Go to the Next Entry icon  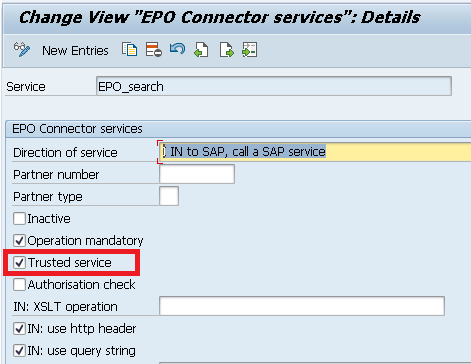[x=226, y=50]
